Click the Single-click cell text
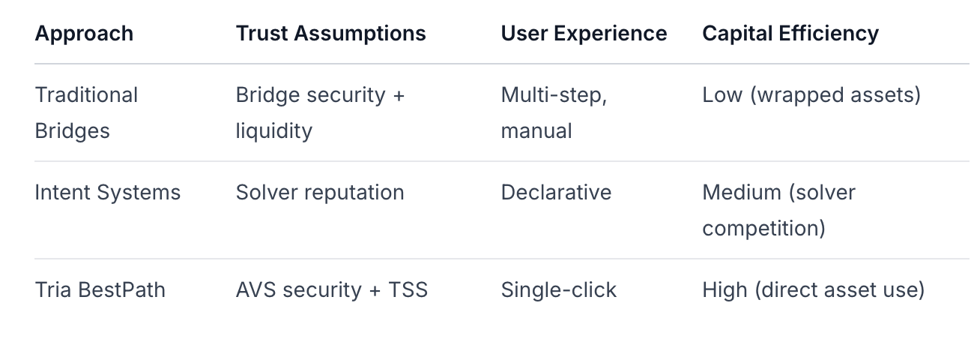The image size is (980, 342). (558, 289)
